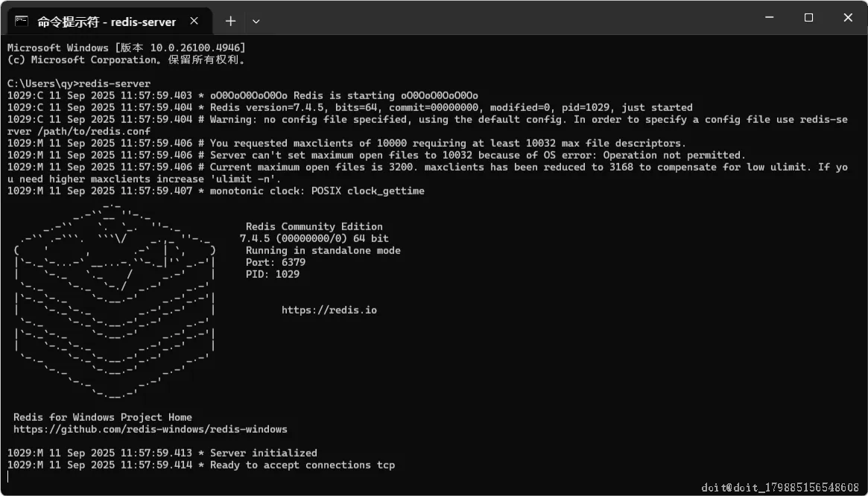Open the new tab profile dropdown
Image resolution: width=868 pixels, height=496 pixels.
tap(256, 21)
